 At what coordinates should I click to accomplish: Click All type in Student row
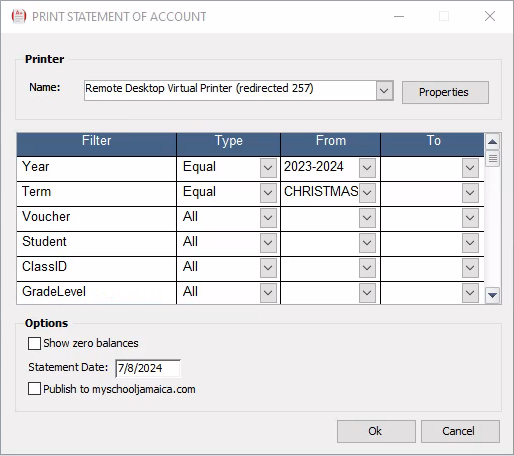pyautogui.click(x=190, y=241)
